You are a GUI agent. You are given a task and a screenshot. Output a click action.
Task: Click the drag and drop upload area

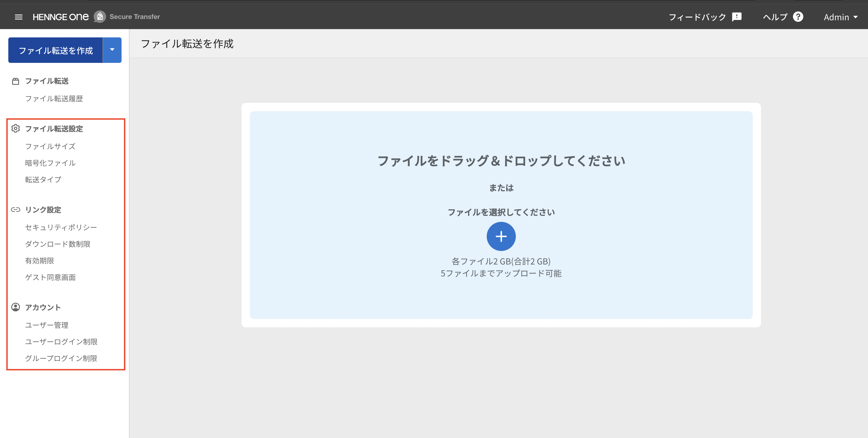click(x=501, y=215)
